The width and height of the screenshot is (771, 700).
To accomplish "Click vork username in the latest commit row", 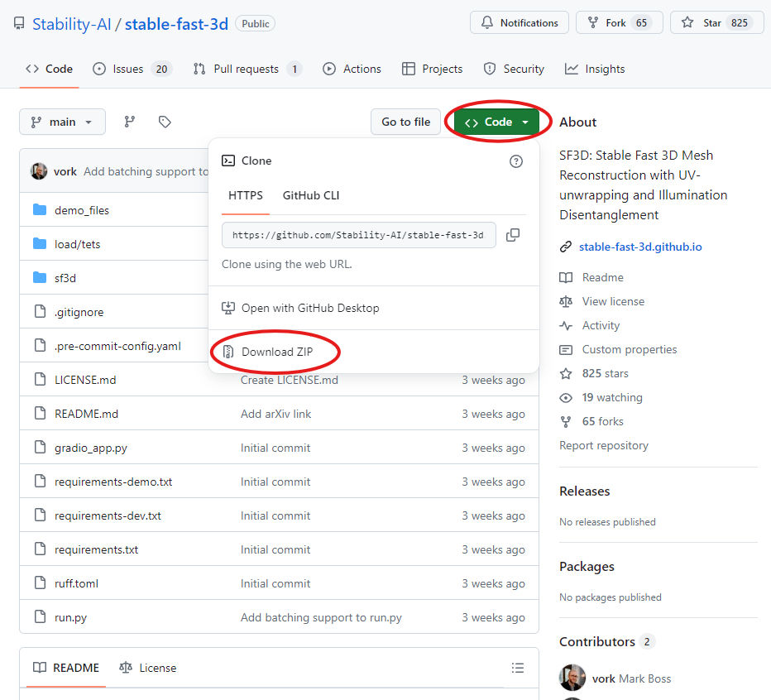I will pos(65,171).
